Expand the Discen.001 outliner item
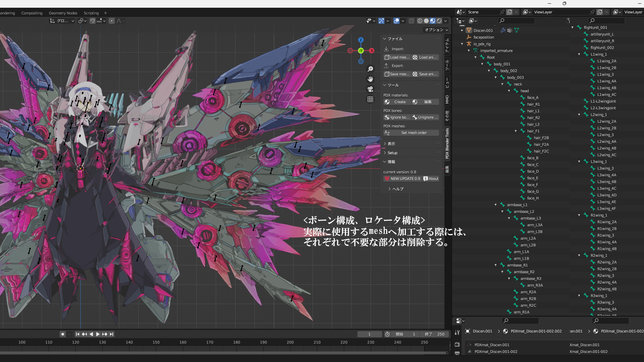The image size is (644, 362). (462, 30)
